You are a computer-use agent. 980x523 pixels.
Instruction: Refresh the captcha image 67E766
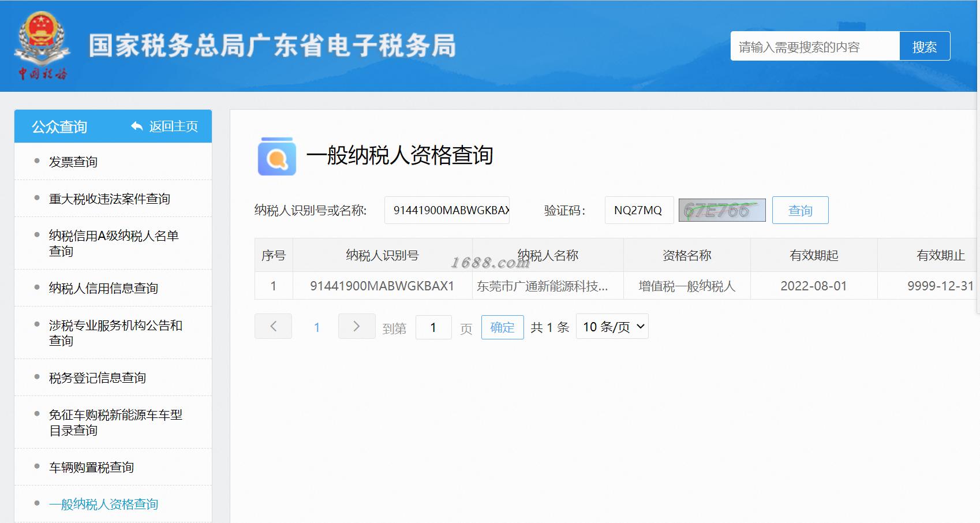pos(722,210)
